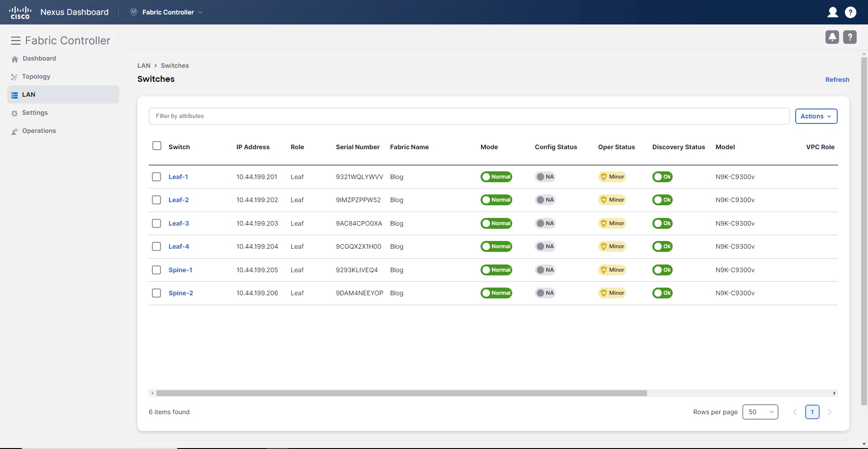
Task: Open the Spine-2 switch link
Action: (181, 293)
